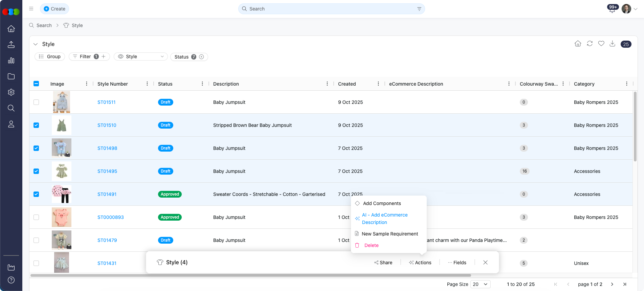Close the Style (4) selection bar
This screenshot has width=644, height=291.
click(485, 263)
